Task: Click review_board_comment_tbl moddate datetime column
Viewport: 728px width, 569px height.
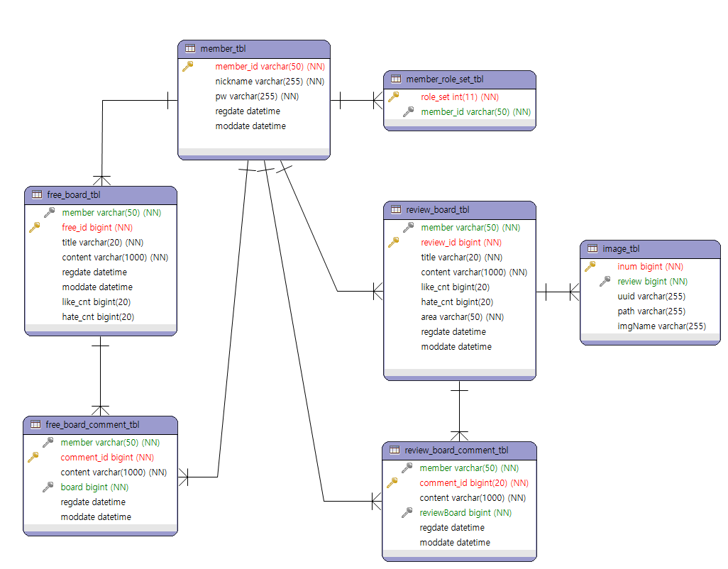Action: (x=455, y=542)
